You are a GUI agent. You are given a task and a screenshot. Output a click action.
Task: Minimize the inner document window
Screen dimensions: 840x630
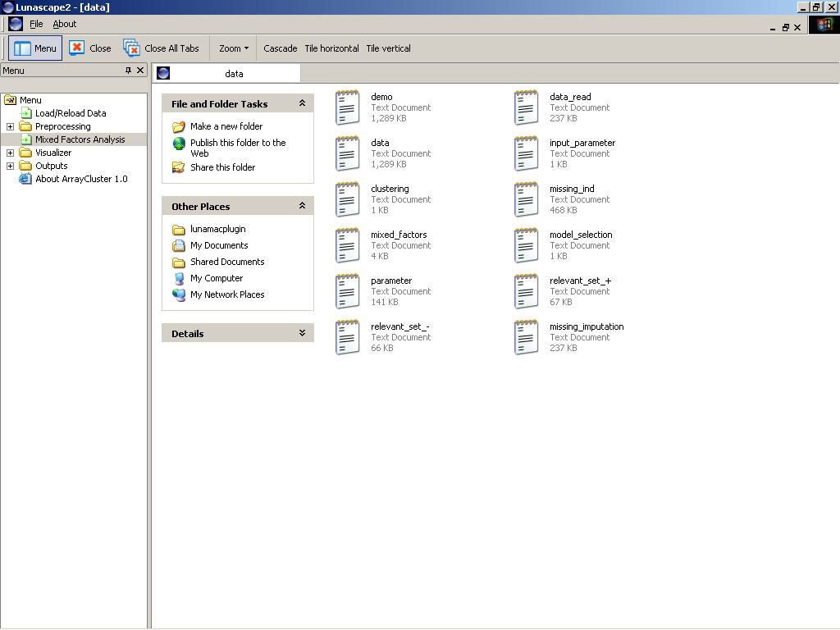coord(773,27)
